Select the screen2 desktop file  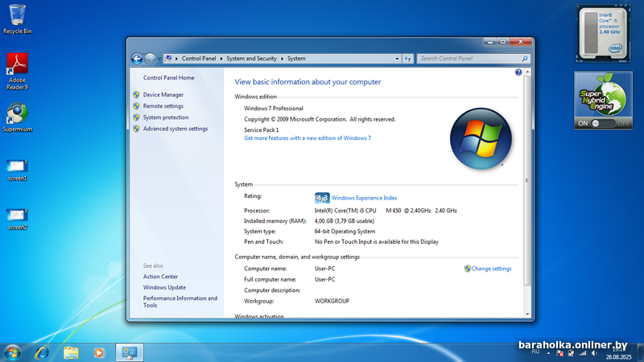[17, 220]
